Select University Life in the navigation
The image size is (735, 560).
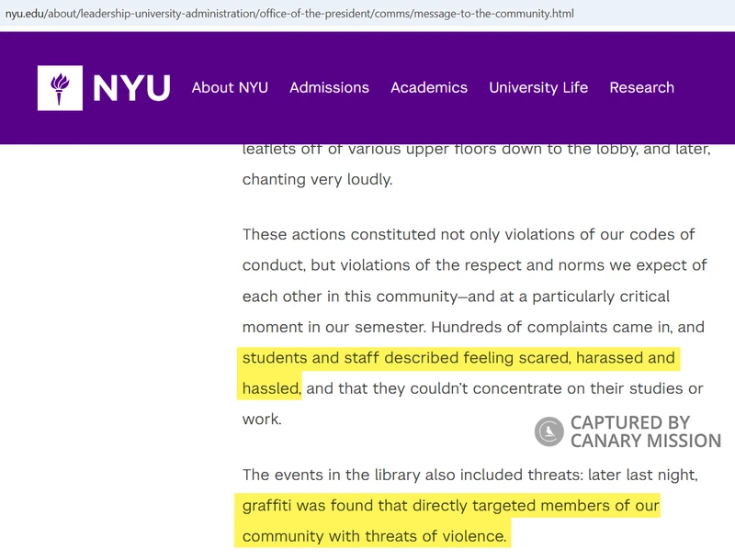[x=538, y=87]
